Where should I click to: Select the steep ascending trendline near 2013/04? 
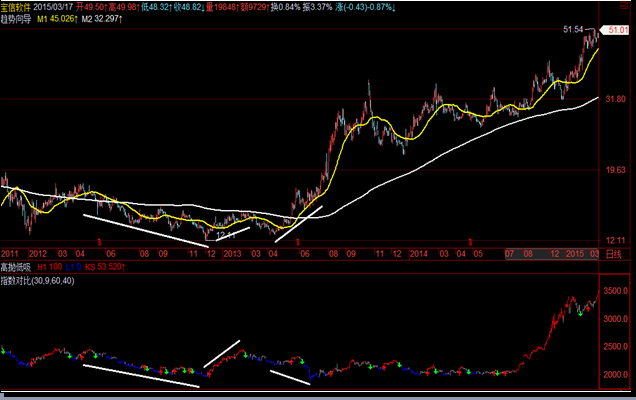(x=299, y=224)
